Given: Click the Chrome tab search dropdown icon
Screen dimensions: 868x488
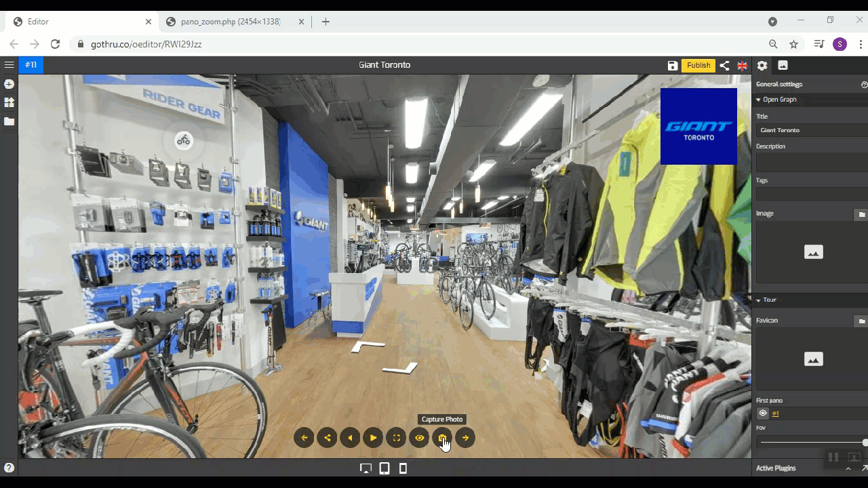Looking at the screenshot, I should [x=772, y=22].
